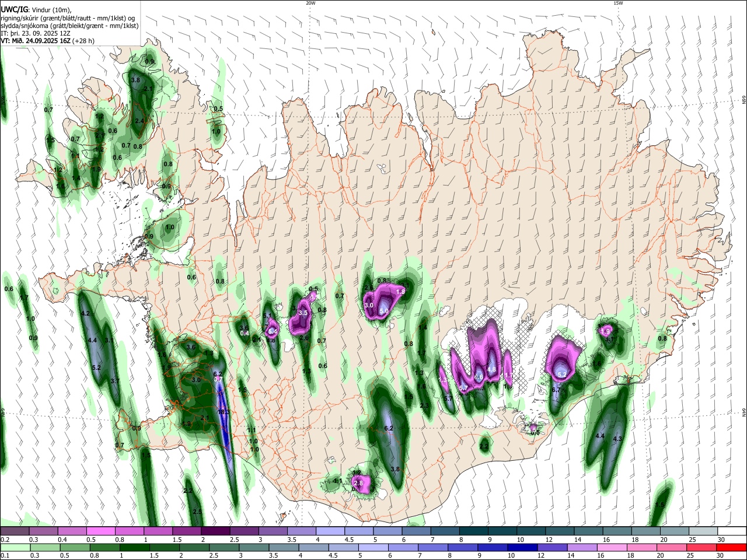The width and height of the screenshot is (747, 560).
Task: Click the navy blue rain swatch labeled 10
Action: pyautogui.click(x=523, y=547)
